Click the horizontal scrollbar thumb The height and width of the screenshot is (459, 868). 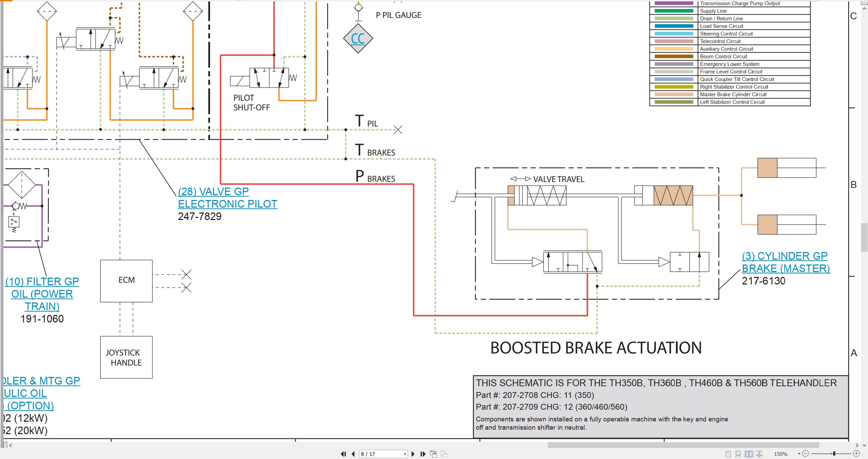(x=683, y=445)
